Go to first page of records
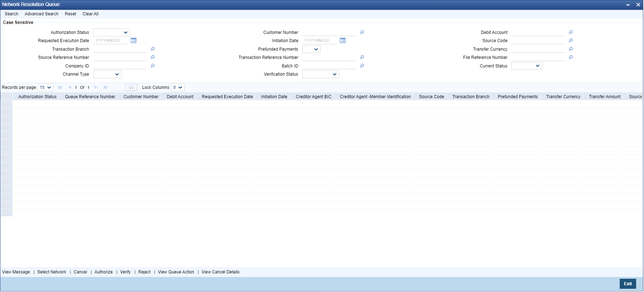 pyautogui.click(x=60, y=87)
